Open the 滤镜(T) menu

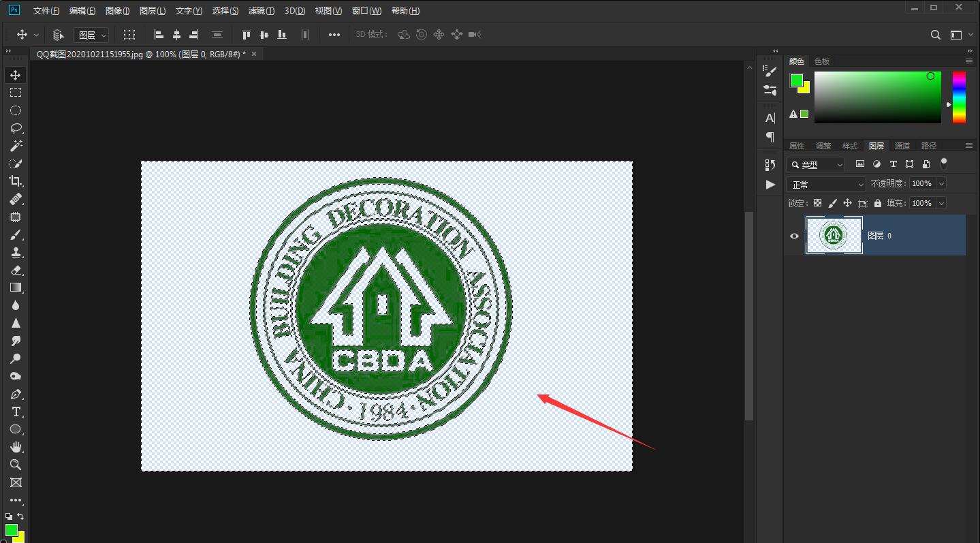[261, 11]
